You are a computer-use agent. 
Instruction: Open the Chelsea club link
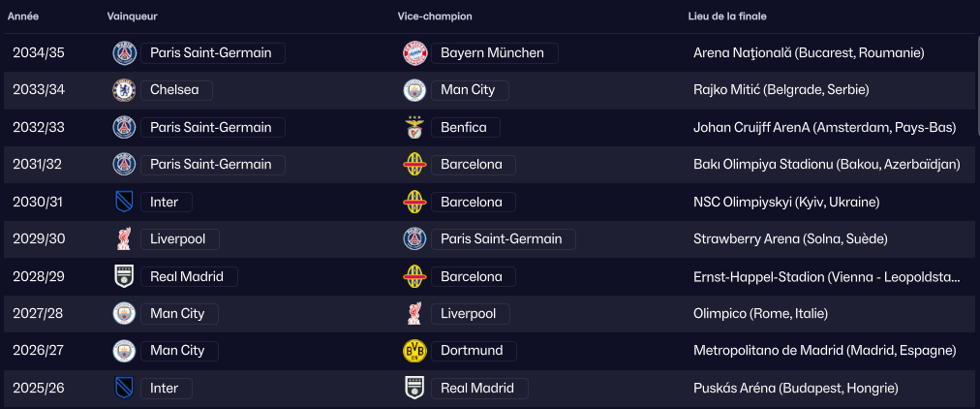(x=175, y=90)
